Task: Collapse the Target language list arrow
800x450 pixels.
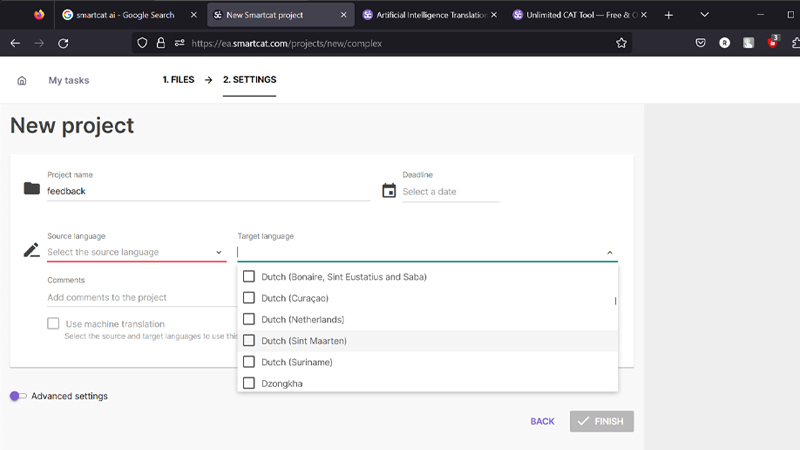Action: point(610,253)
